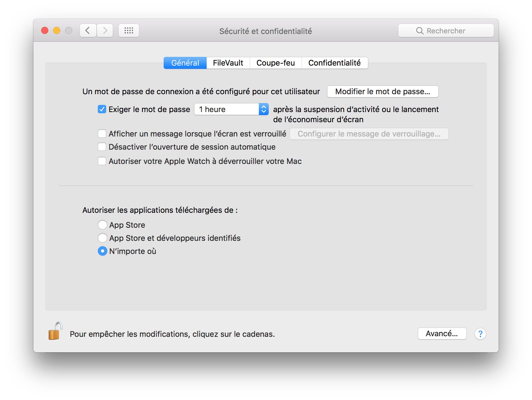
Task: Switch to the Confidentialité tab
Action: point(334,63)
